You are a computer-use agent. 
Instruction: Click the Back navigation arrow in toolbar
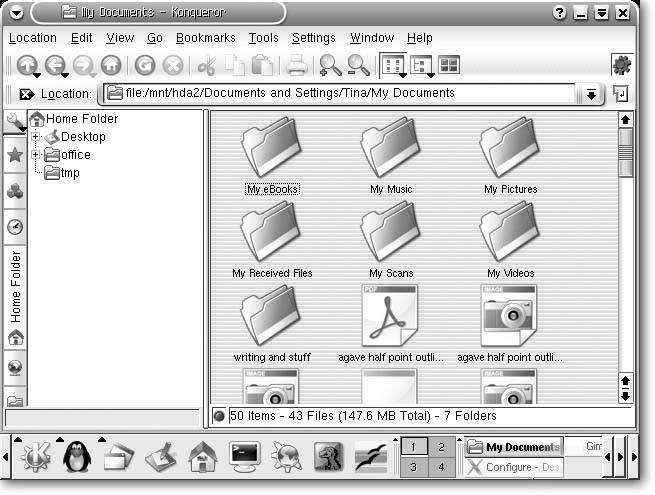[54, 66]
